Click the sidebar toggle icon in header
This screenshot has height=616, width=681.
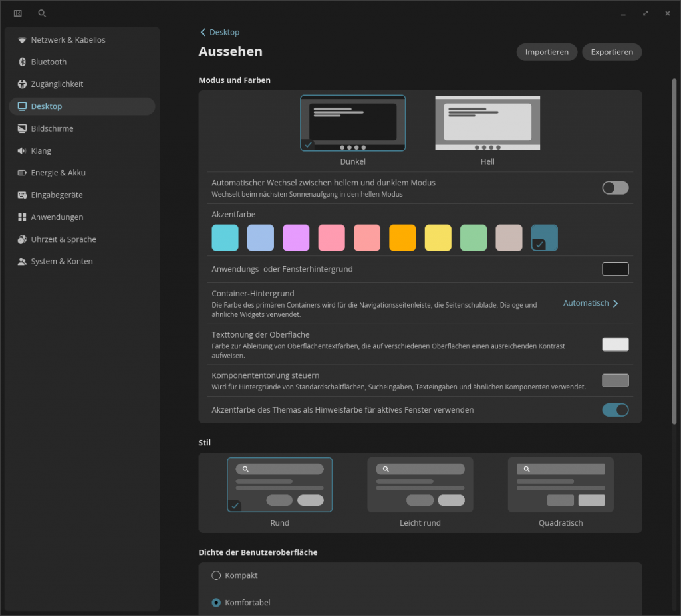[18, 13]
